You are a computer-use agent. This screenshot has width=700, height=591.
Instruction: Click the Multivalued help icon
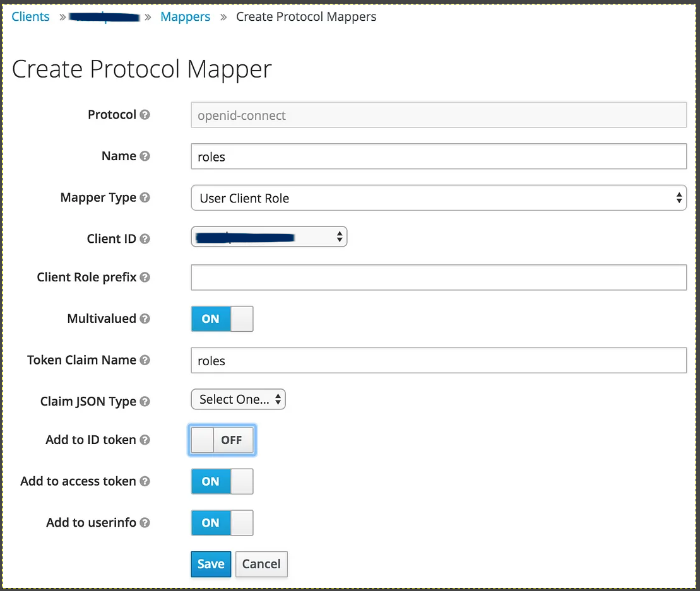pyautogui.click(x=145, y=319)
